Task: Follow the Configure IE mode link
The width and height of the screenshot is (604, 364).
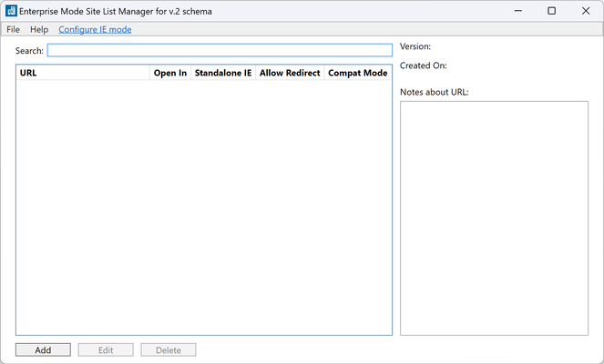Action: (x=95, y=30)
